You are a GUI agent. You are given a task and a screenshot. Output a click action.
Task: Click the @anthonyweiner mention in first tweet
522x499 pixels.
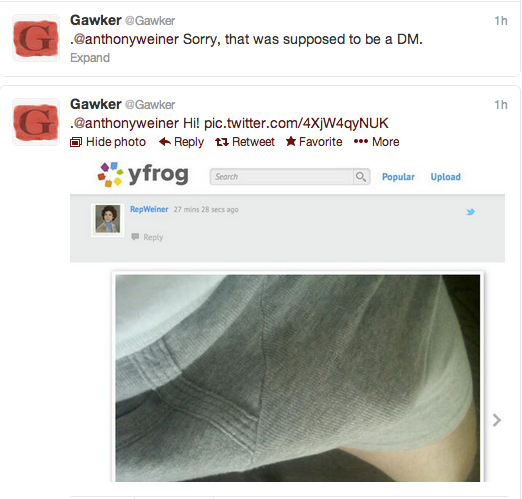126,39
